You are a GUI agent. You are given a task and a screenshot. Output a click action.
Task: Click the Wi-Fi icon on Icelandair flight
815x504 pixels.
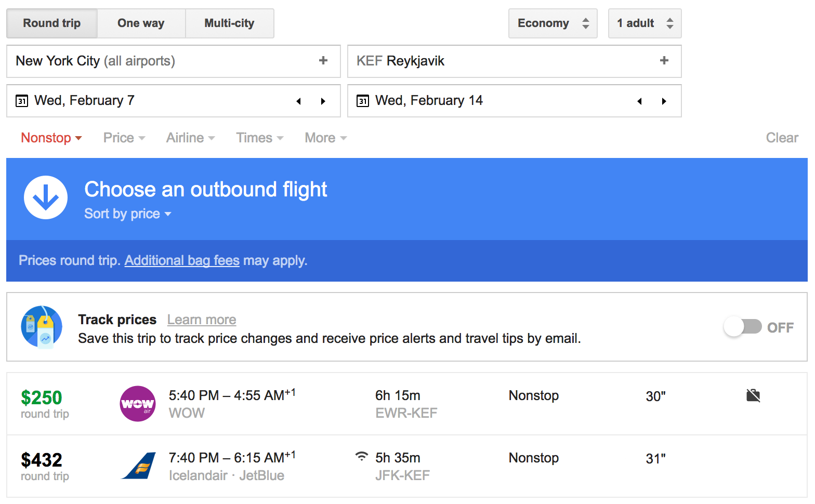click(361, 456)
